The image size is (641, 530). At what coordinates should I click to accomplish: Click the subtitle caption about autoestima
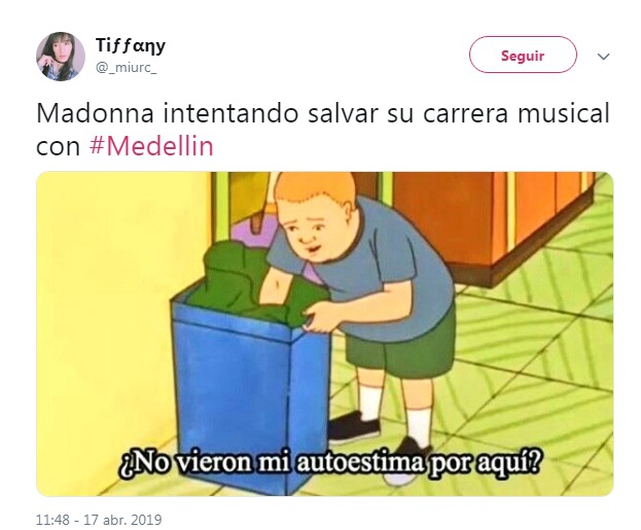click(x=330, y=463)
